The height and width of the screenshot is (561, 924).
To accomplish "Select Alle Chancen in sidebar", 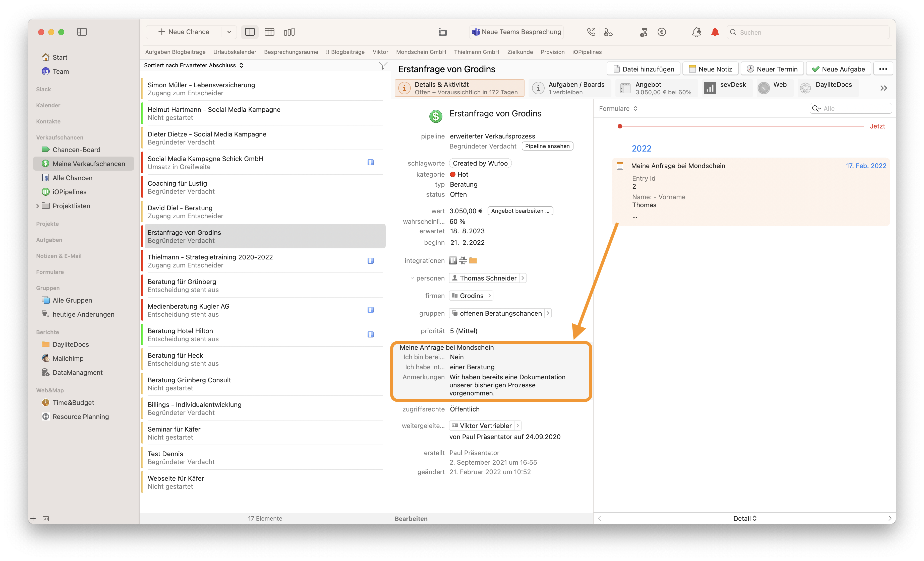I will (x=72, y=178).
